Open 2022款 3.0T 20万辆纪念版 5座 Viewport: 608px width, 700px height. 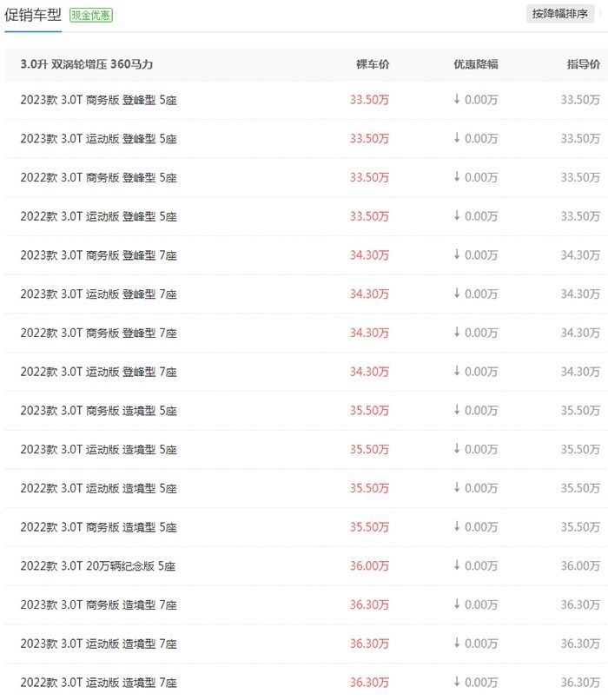pyautogui.click(x=98, y=565)
